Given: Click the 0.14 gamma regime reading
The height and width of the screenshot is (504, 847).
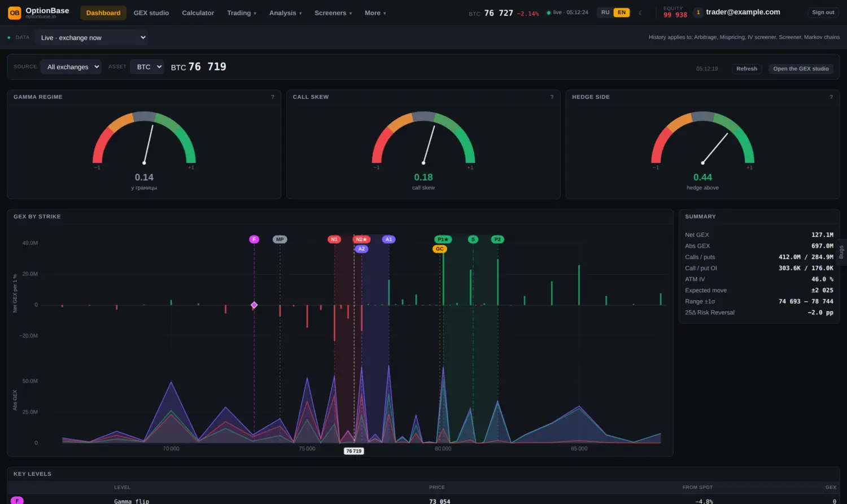Looking at the screenshot, I should tap(144, 177).
